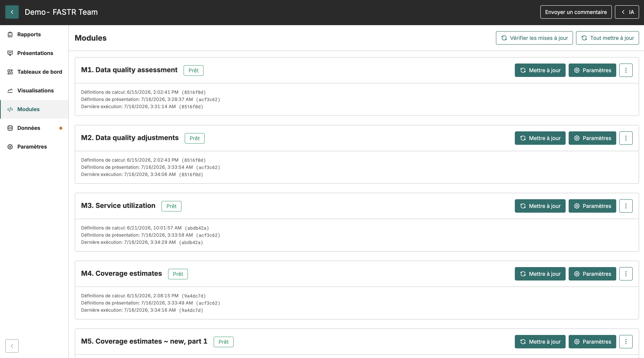
Task: Update M5 Coverage estimates new part 1
Action: (x=540, y=342)
